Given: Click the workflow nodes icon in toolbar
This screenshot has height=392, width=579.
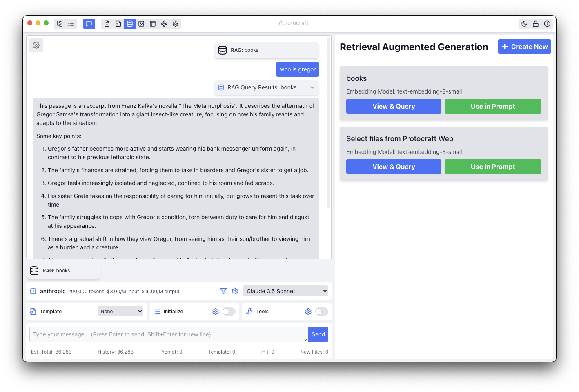Looking at the screenshot, I should pos(164,24).
